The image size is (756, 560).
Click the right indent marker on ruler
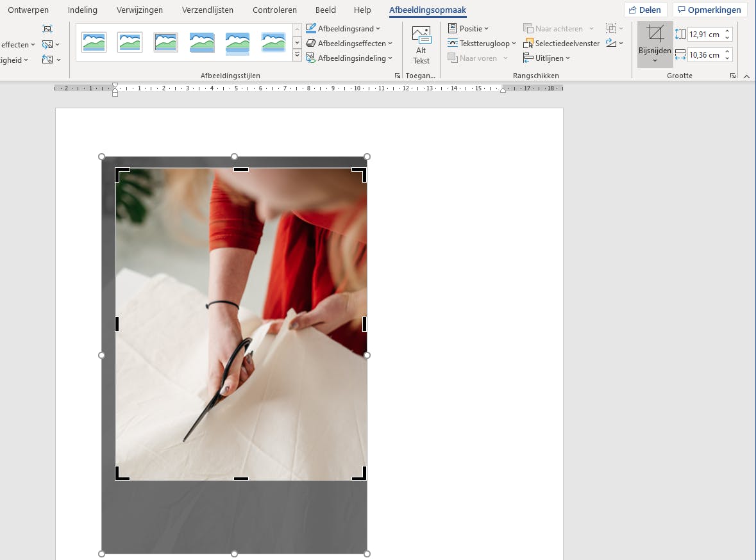(503, 90)
